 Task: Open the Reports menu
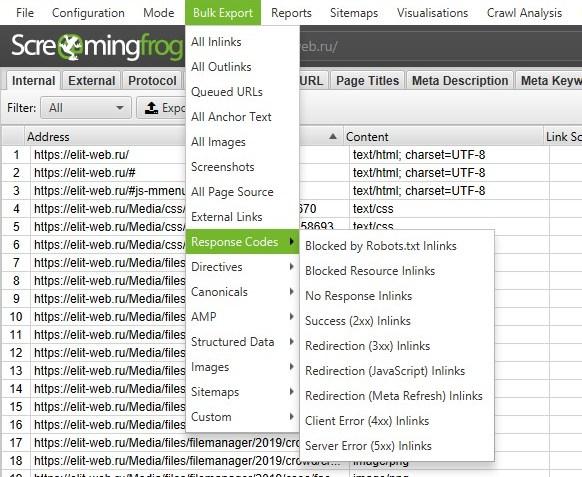click(x=291, y=13)
